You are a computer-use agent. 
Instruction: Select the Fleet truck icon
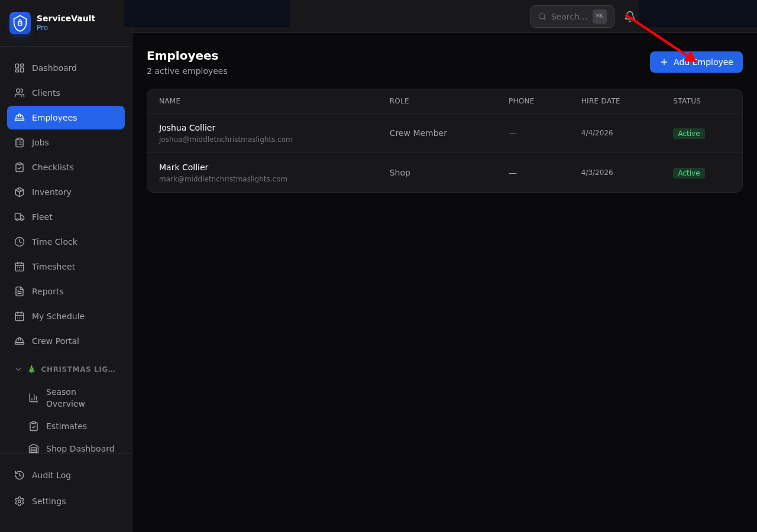click(x=19, y=217)
